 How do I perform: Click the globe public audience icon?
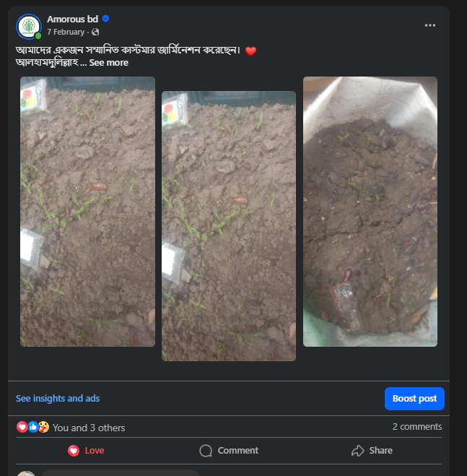[95, 32]
